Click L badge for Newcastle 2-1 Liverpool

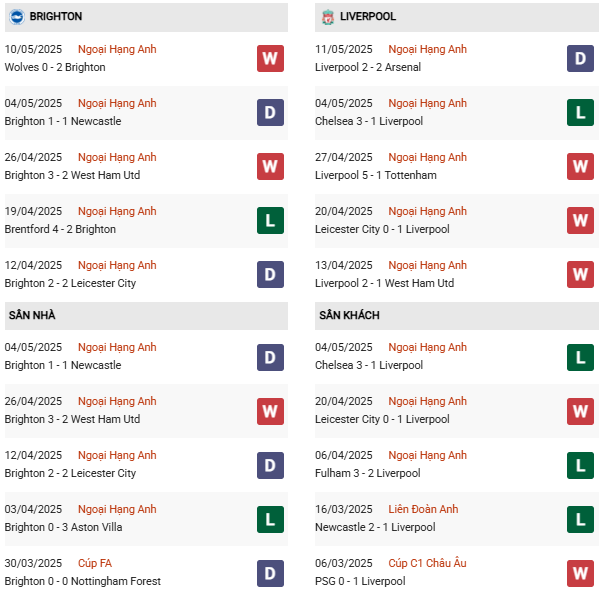pyautogui.click(x=580, y=518)
